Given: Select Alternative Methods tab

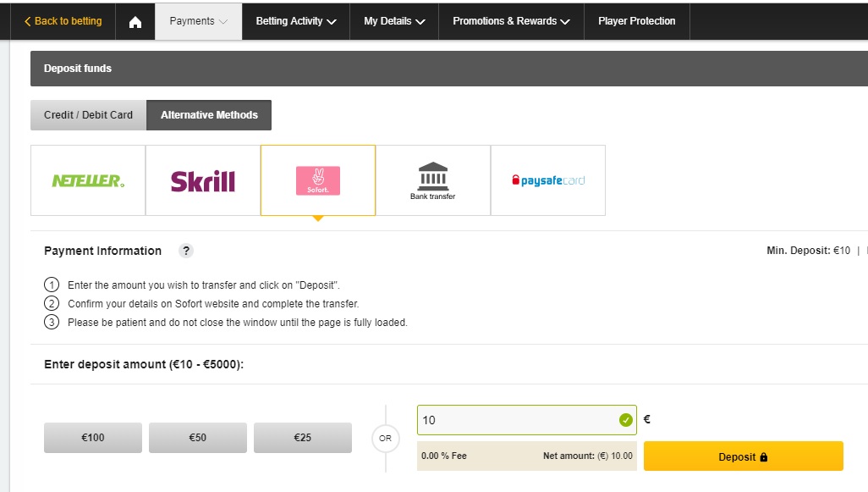Looking at the screenshot, I should 209,115.
